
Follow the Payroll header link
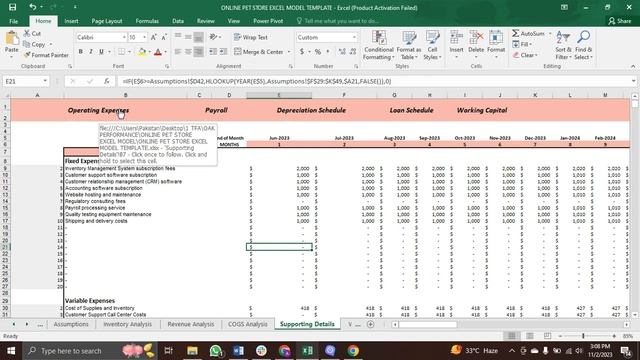tap(216, 110)
